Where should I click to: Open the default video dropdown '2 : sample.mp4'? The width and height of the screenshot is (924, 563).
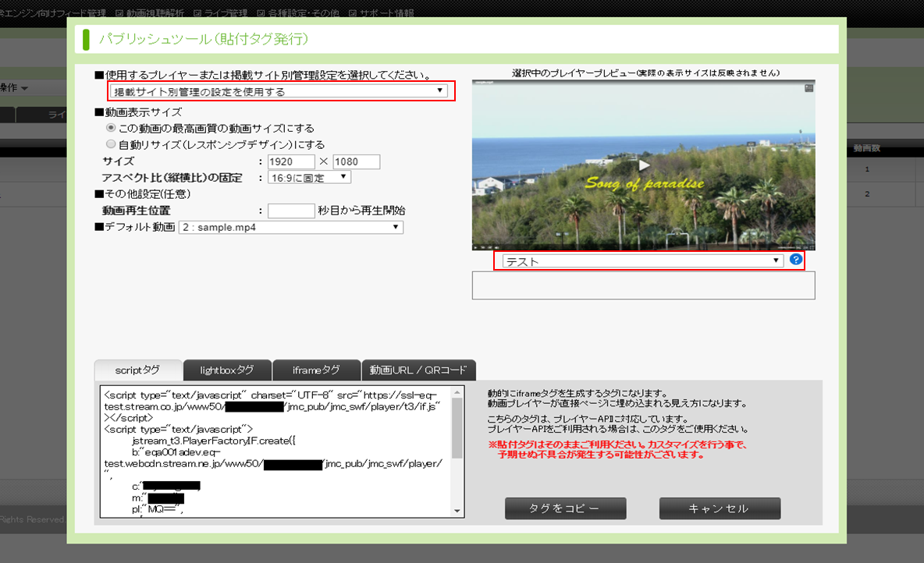click(x=291, y=228)
